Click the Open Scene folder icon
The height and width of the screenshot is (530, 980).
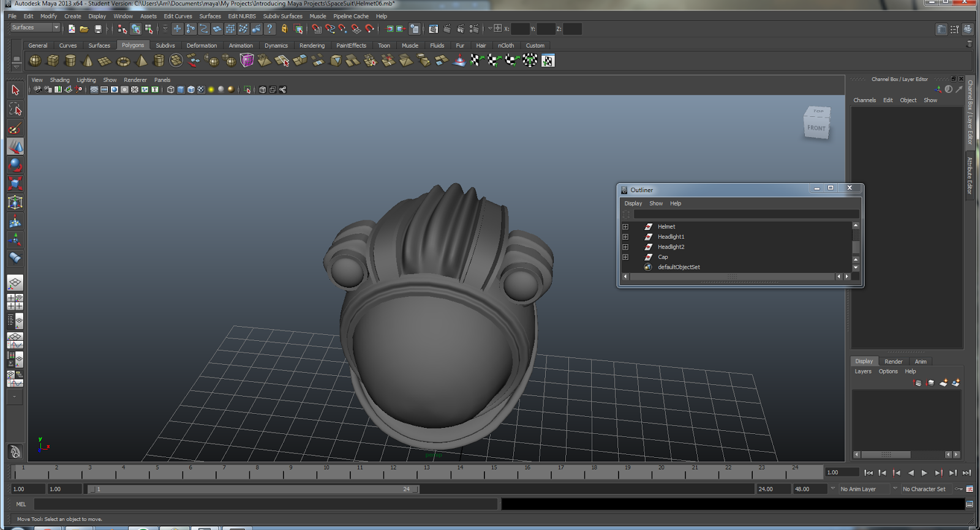(84, 29)
